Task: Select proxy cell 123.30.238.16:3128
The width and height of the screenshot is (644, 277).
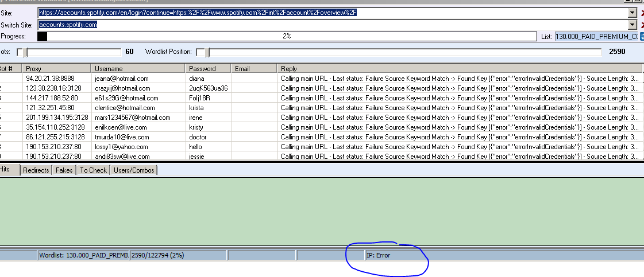Action: (x=57, y=88)
